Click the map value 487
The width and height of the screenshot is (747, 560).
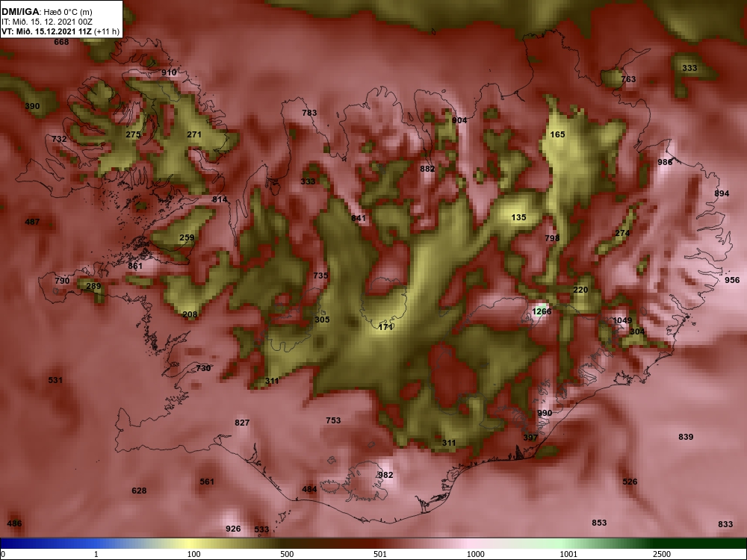[32, 222]
